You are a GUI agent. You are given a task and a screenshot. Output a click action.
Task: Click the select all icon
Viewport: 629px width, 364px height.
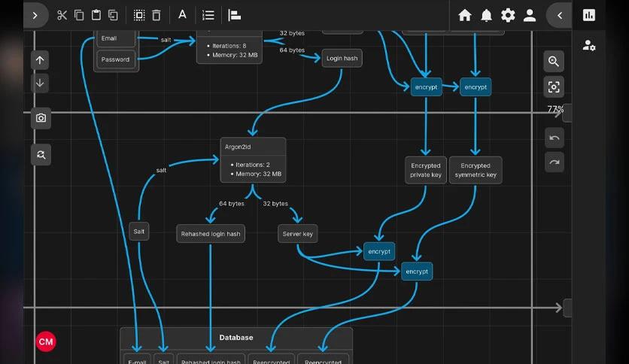pos(139,15)
